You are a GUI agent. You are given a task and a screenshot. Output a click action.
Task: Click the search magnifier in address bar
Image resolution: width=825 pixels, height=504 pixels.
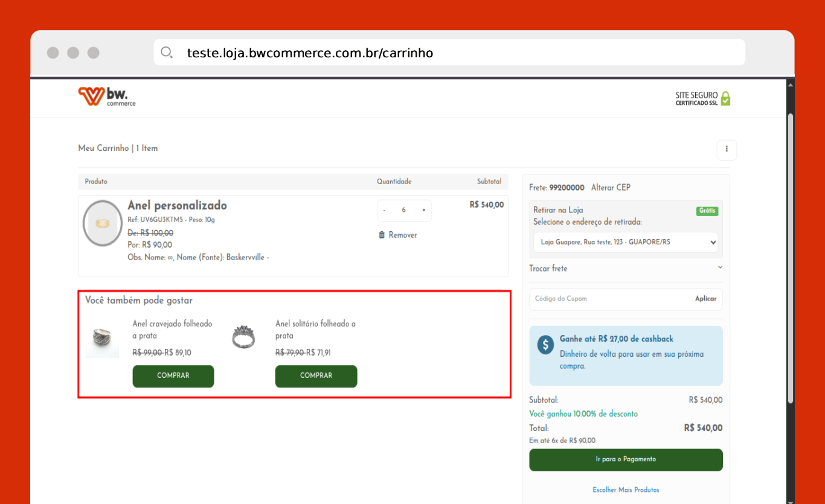167,53
